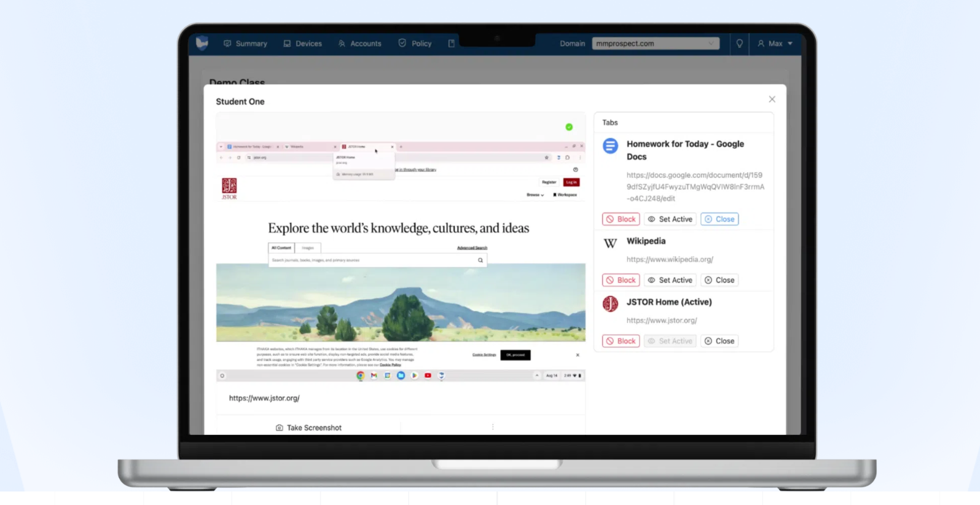The image size is (980, 505).
Task: Click the painted landscape banner on JSTOR page
Action: (401, 303)
